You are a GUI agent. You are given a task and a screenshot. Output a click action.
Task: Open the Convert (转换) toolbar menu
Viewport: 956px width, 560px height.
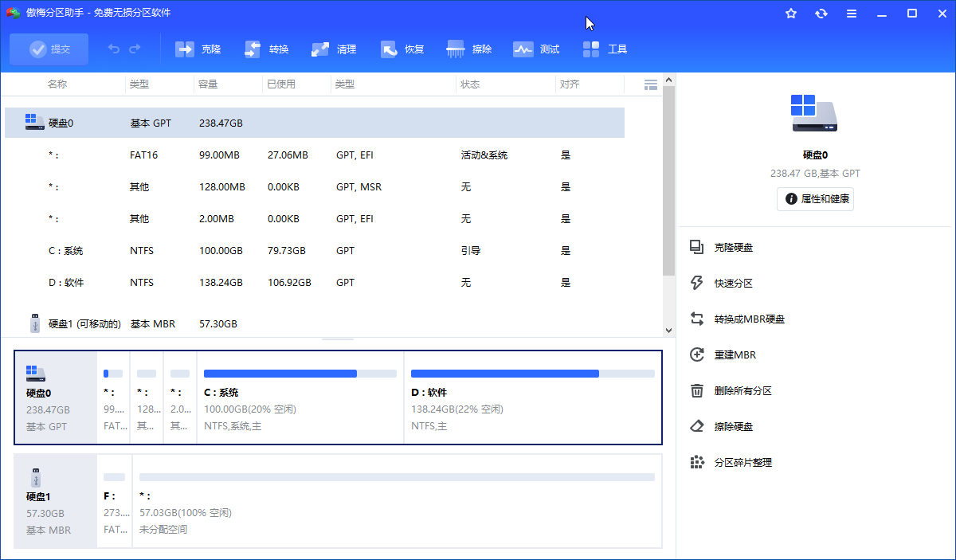click(x=266, y=49)
